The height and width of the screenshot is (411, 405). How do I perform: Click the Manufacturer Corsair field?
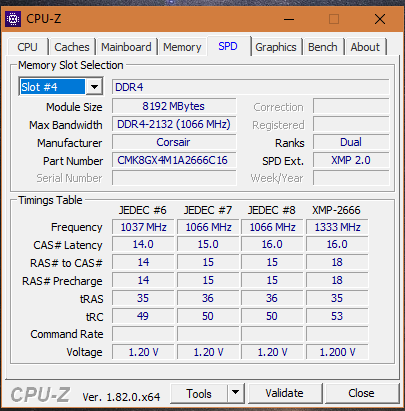coord(174,142)
